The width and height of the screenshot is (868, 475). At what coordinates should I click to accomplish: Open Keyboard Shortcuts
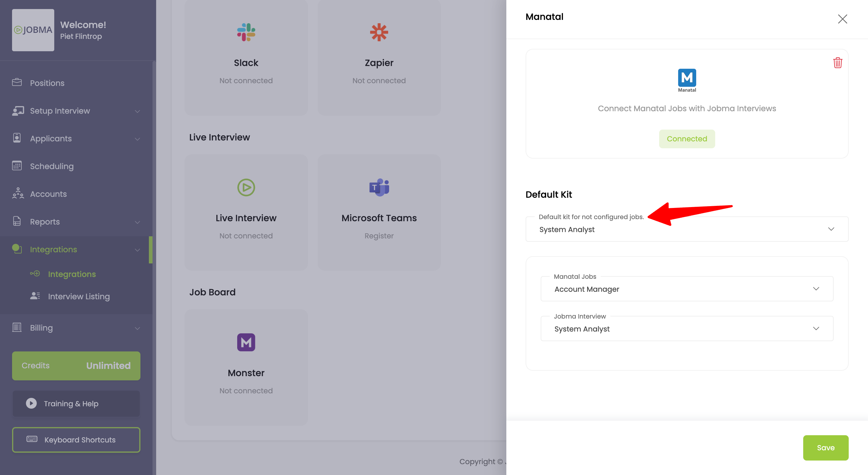pyautogui.click(x=76, y=440)
